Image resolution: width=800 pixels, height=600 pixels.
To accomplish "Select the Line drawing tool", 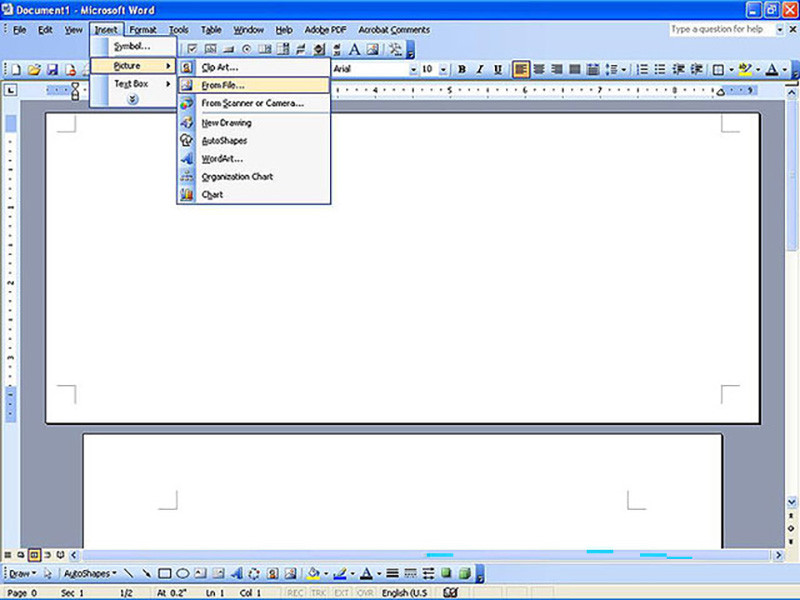I will 129,573.
